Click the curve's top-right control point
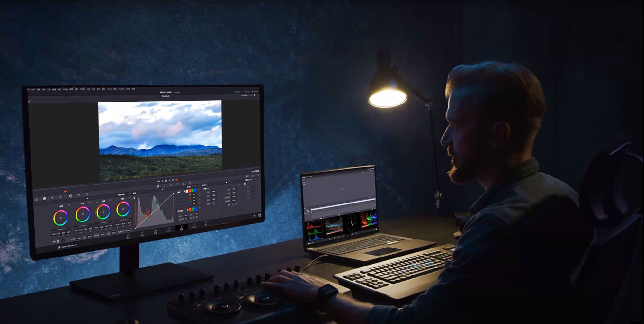Image resolution: width=644 pixels, height=324 pixels. [174, 194]
